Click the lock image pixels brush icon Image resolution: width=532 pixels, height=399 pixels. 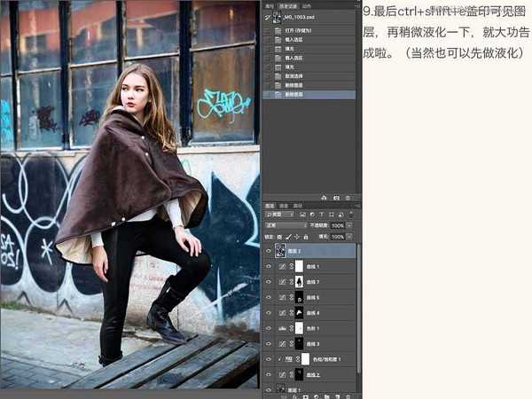(287, 238)
